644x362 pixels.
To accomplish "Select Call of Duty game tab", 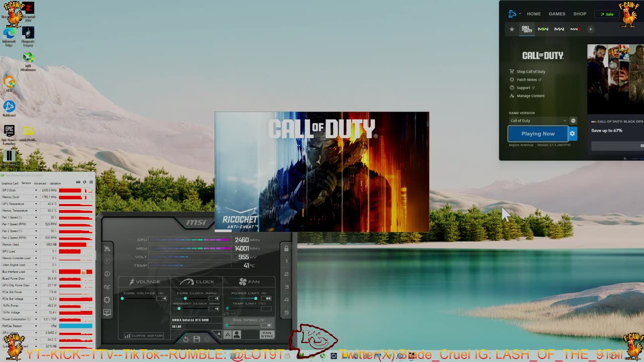I will (x=527, y=29).
